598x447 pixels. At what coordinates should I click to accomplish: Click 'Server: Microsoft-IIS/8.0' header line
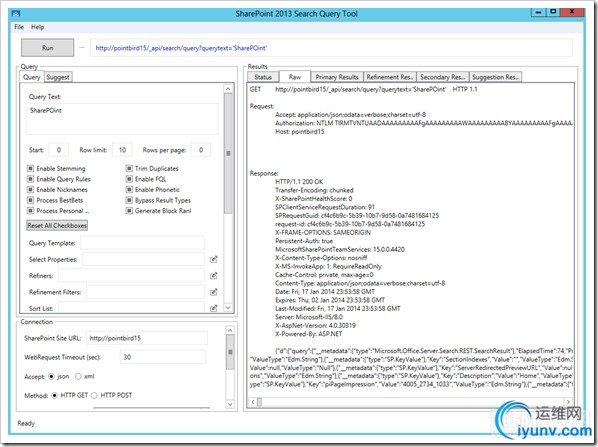tap(309, 317)
